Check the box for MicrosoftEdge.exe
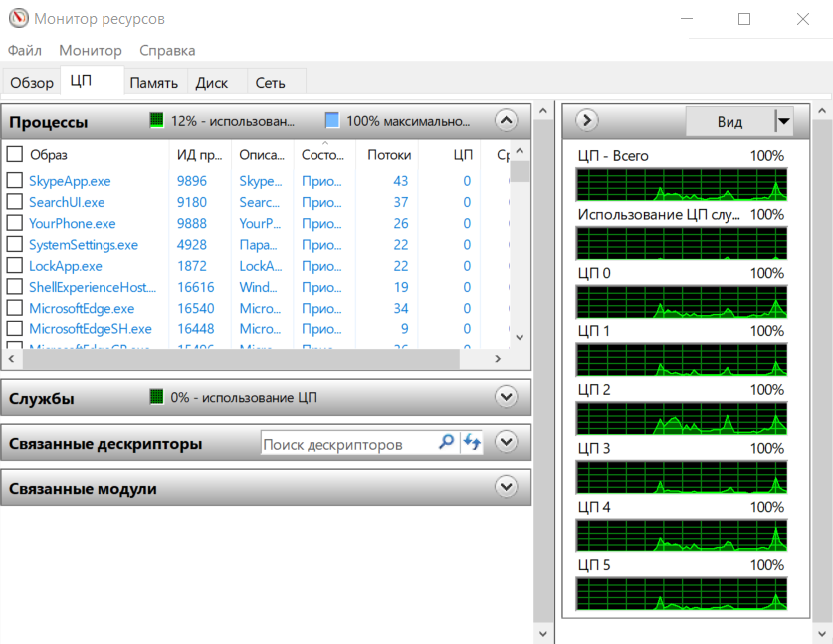 [14, 308]
